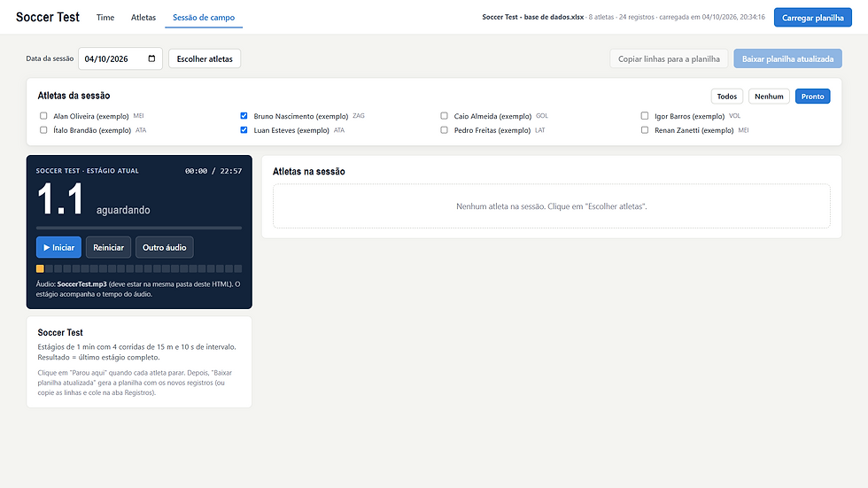Choose a different file with Outro áudio
Image resolution: width=868 pixels, height=488 pixels.
click(165, 247)
